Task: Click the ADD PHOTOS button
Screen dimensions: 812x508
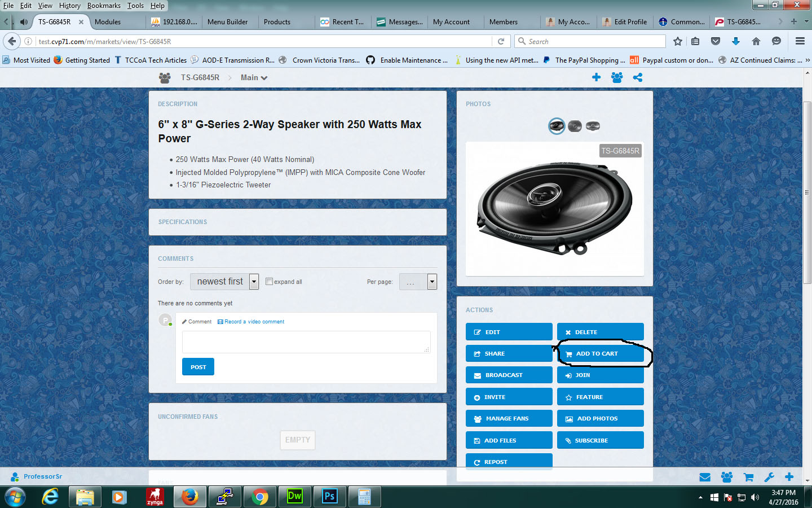Action: [x=601, y=418]
